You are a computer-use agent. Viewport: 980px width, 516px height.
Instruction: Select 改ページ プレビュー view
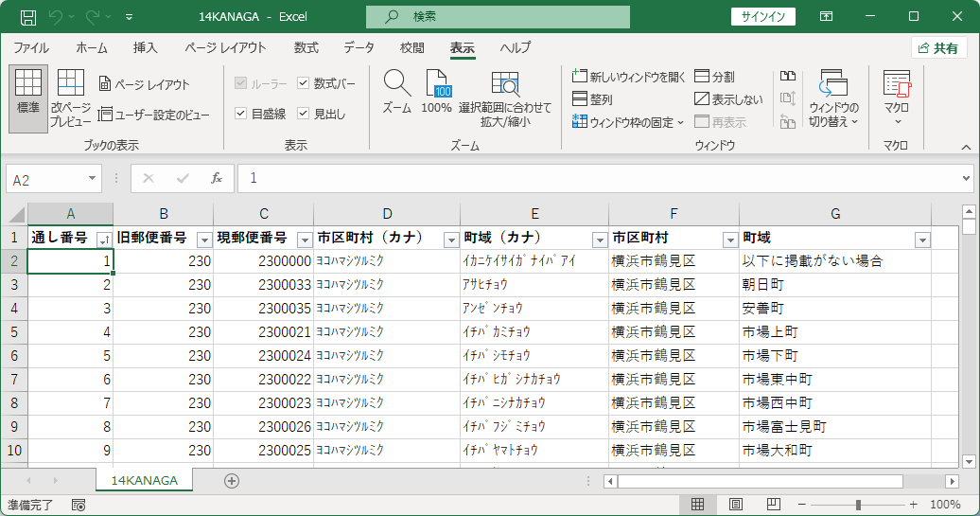coord(71,98)
